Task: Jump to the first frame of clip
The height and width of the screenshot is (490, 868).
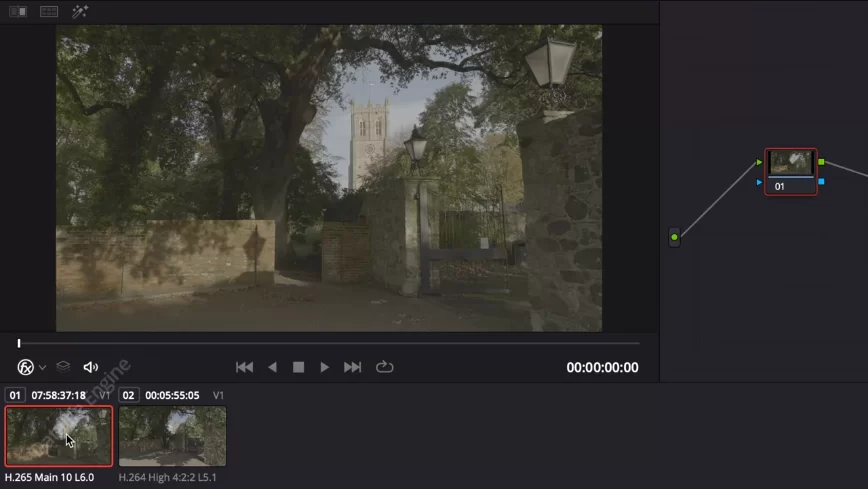Action: 244,367
